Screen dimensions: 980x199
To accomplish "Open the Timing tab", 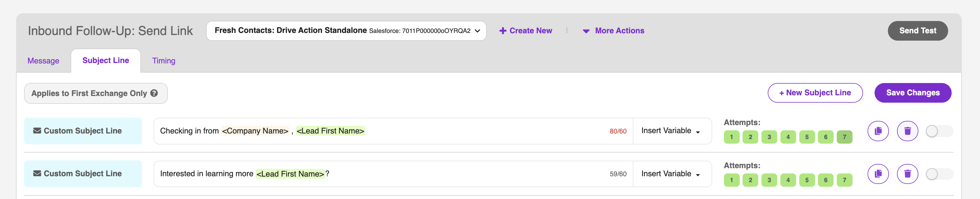I will (164, 61).
